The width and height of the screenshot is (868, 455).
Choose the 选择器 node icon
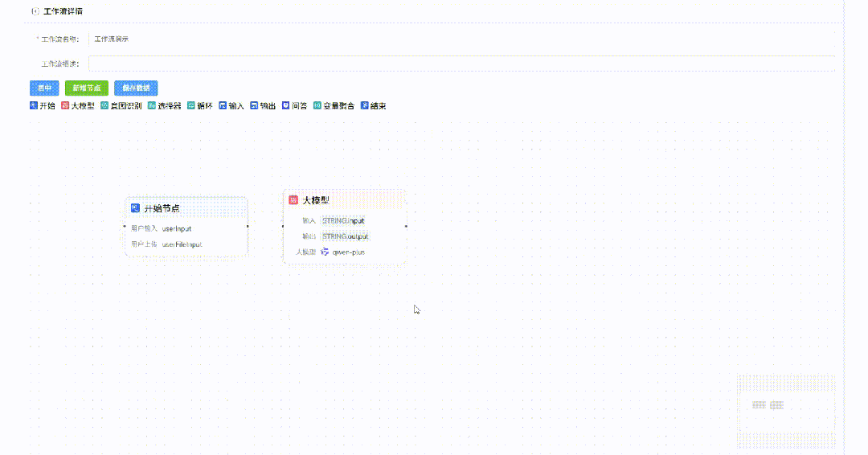click(151, 105)
